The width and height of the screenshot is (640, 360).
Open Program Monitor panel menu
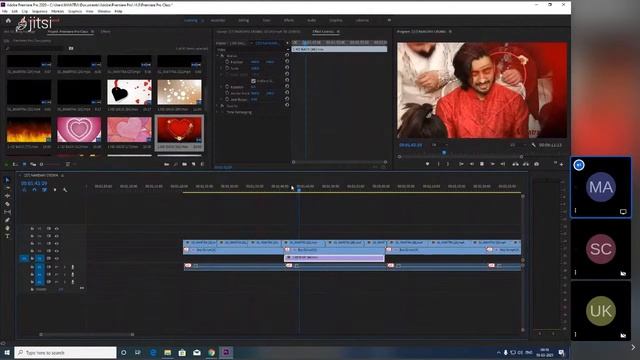[451, 31]
